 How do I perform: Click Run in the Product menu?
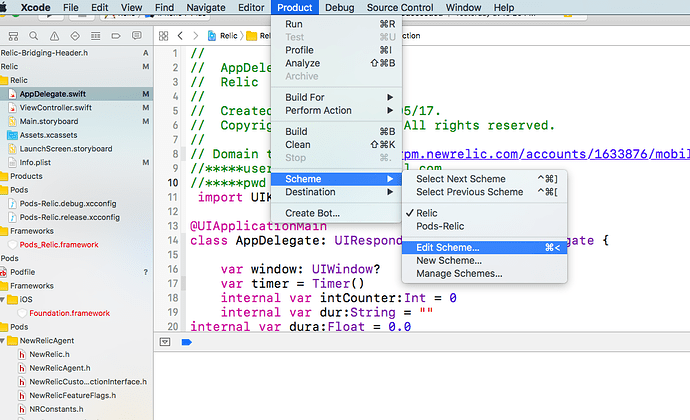(x=336, y=24)
